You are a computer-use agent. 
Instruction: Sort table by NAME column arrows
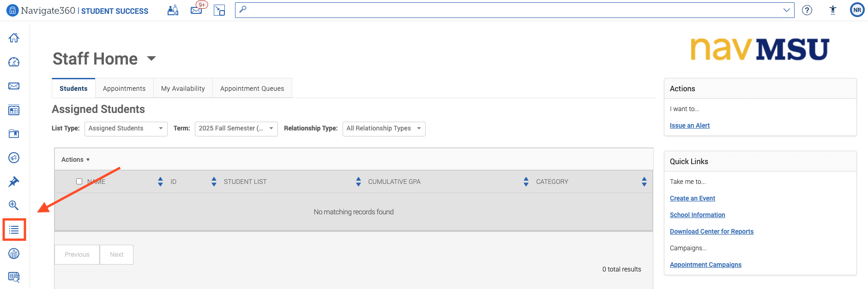pyautogui.click(x=160, y=182)
